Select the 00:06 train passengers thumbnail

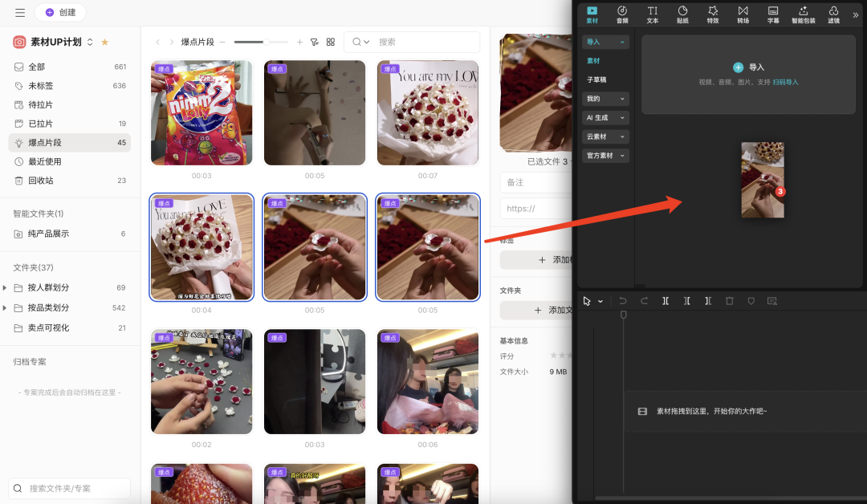point(428,381)
